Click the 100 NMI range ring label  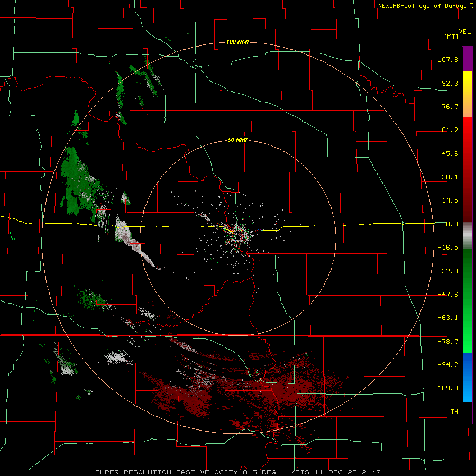[x=237, y=42]
